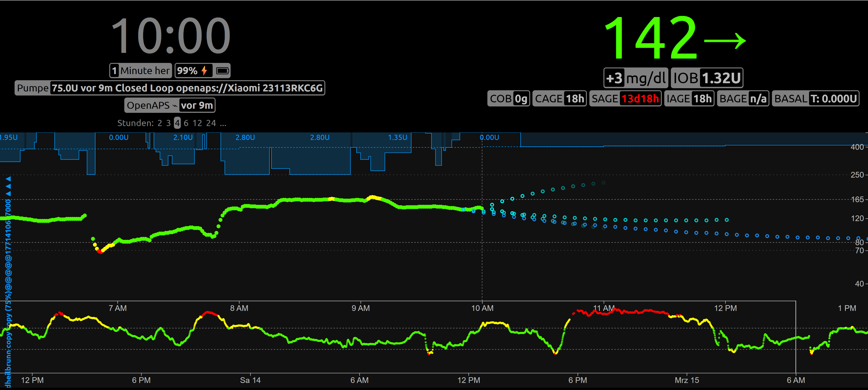Open the BASAL T: 0.000U pill
Image resolution: width=868 pixels, height=390 pixels.
(x=815, y=98)
